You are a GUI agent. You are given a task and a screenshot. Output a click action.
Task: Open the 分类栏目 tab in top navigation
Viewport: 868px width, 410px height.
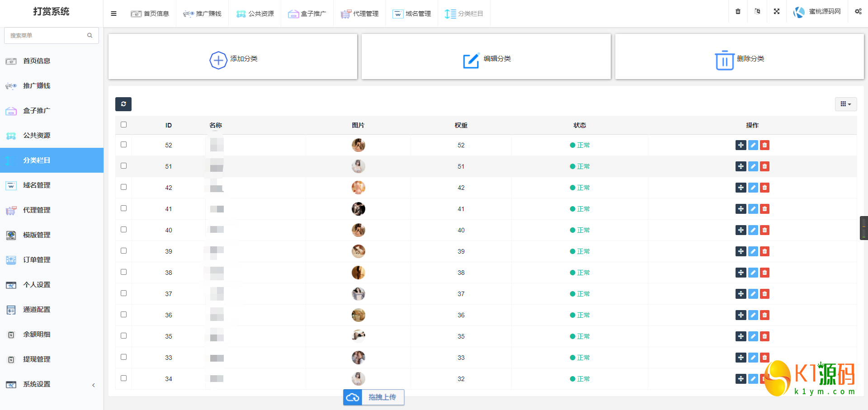(x=464, y=14)
